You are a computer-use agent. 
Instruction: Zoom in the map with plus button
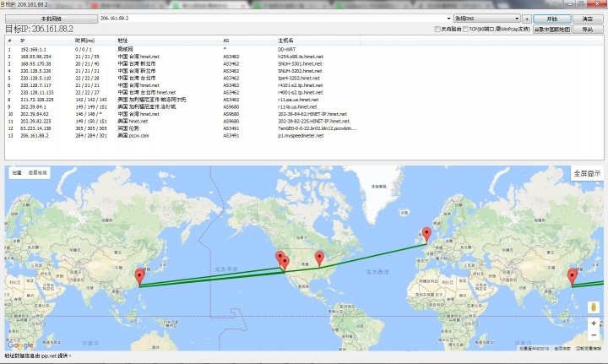click(x=594, y=323)
